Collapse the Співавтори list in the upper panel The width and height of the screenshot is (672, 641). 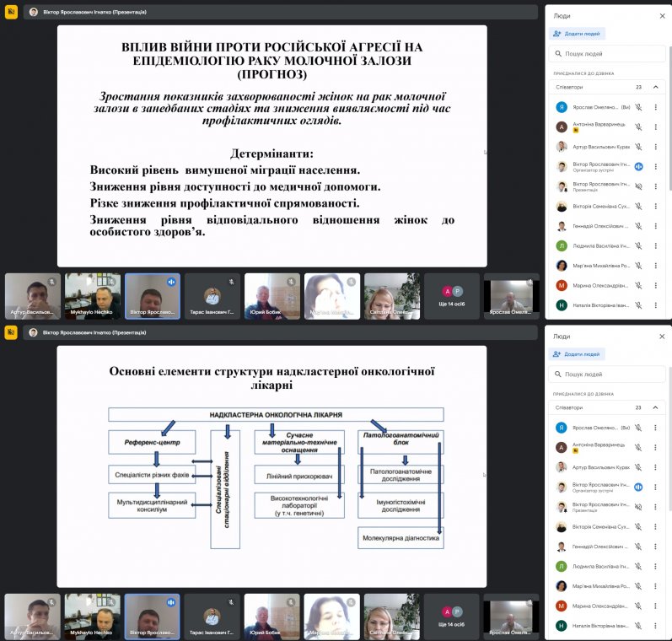point(655,87)
